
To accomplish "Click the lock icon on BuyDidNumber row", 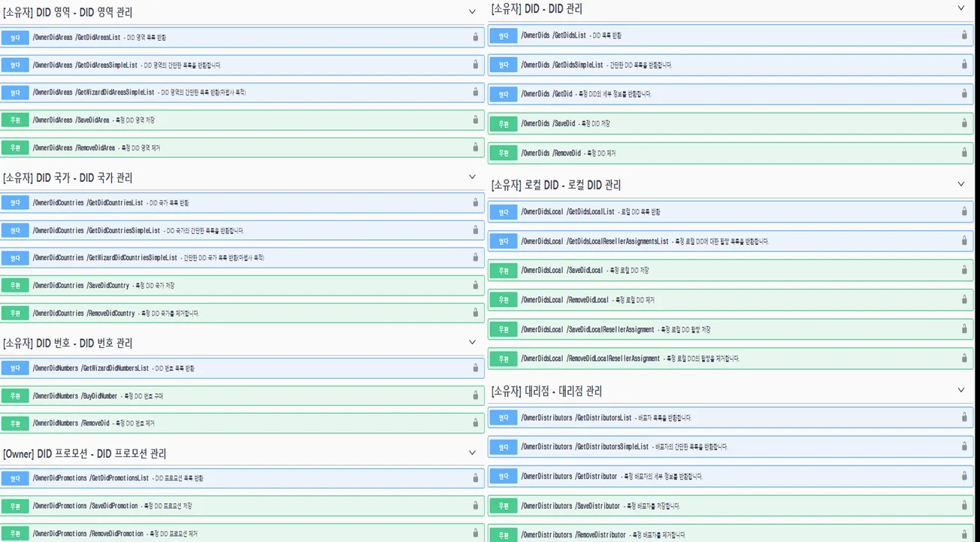I will pos(475,395).
